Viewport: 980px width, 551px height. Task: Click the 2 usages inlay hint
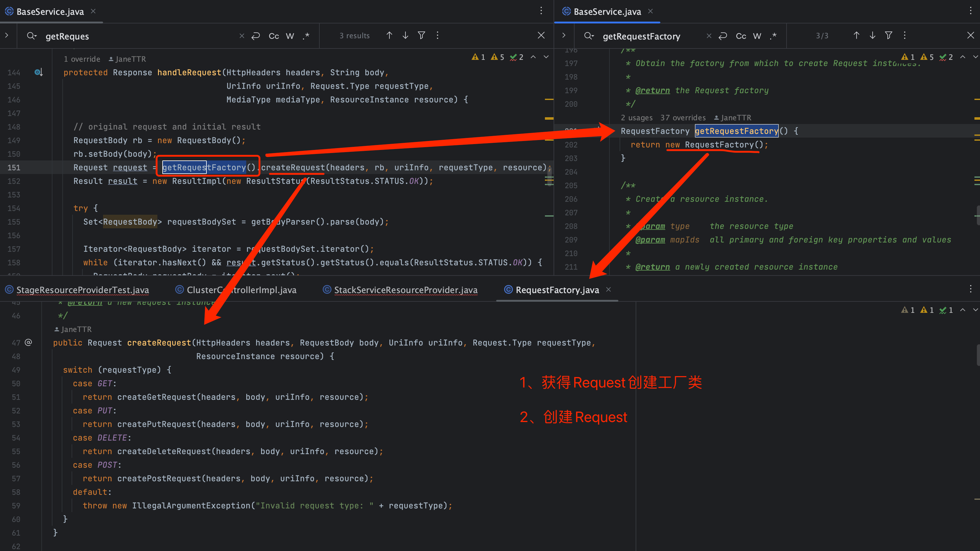tap(637, 118)
